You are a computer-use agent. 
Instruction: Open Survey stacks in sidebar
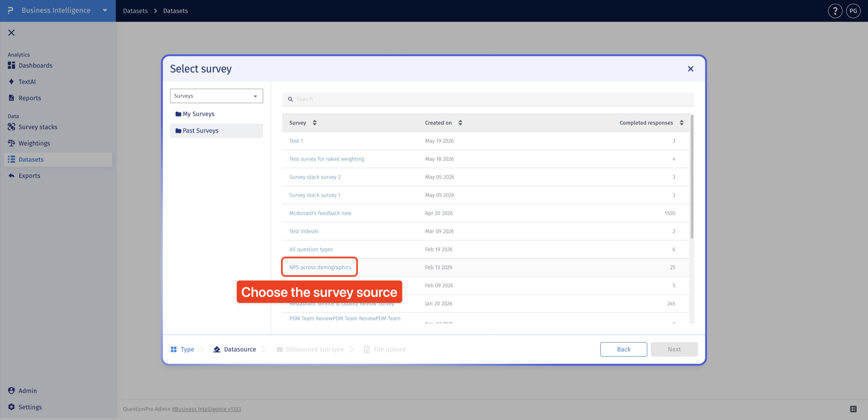pos(32,127)
